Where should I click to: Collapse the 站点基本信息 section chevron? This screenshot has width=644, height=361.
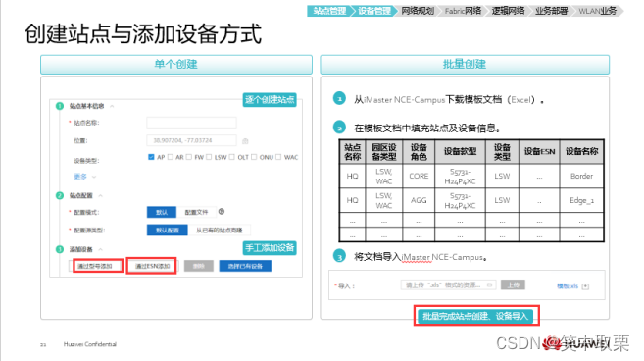pos(112,106)
